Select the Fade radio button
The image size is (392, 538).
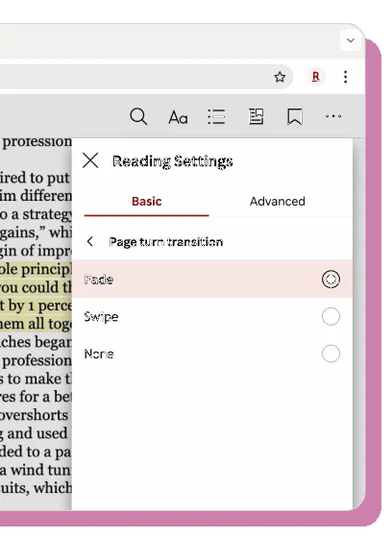[x=331, y=280]
